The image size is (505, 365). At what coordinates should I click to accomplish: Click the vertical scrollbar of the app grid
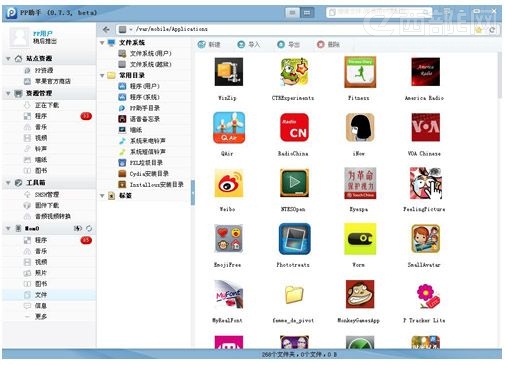[499, 75]
